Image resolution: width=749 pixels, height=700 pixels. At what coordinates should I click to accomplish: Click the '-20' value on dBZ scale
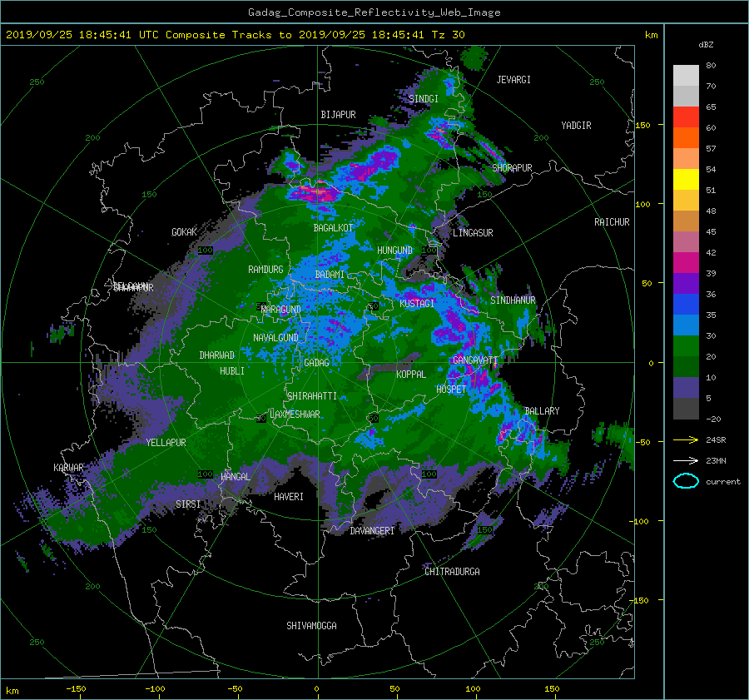713,419
